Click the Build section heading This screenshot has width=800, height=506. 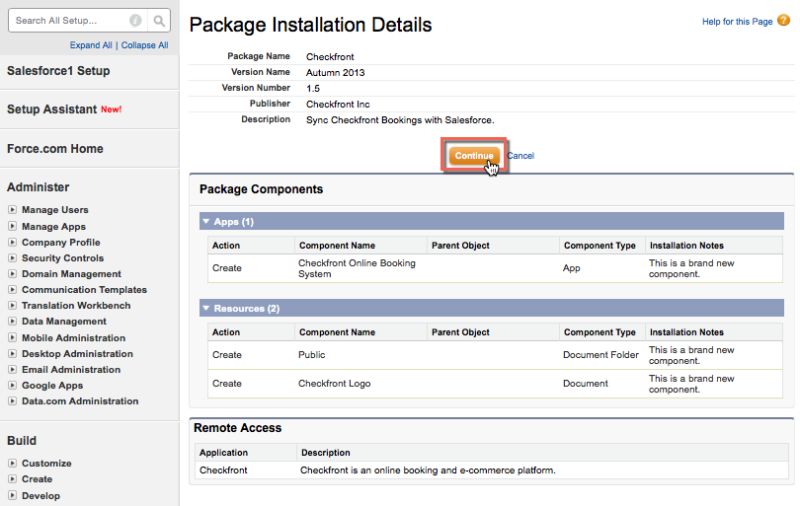[21, 441]
